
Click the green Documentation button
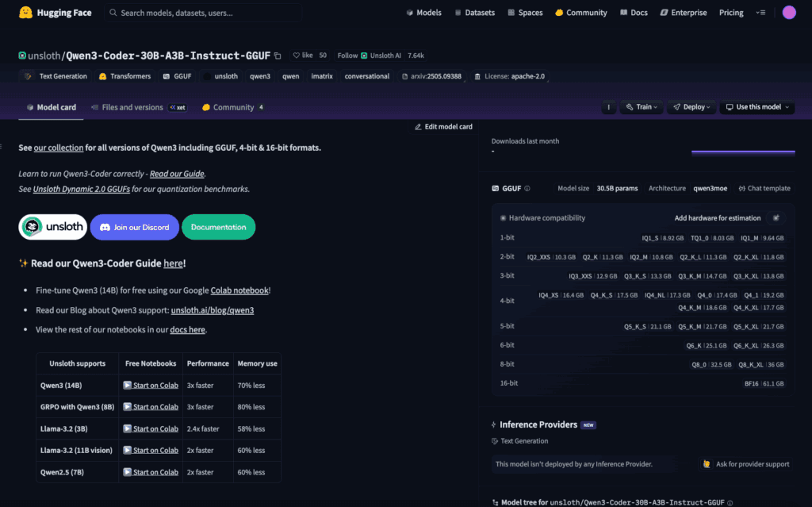[x=219, y=227]
